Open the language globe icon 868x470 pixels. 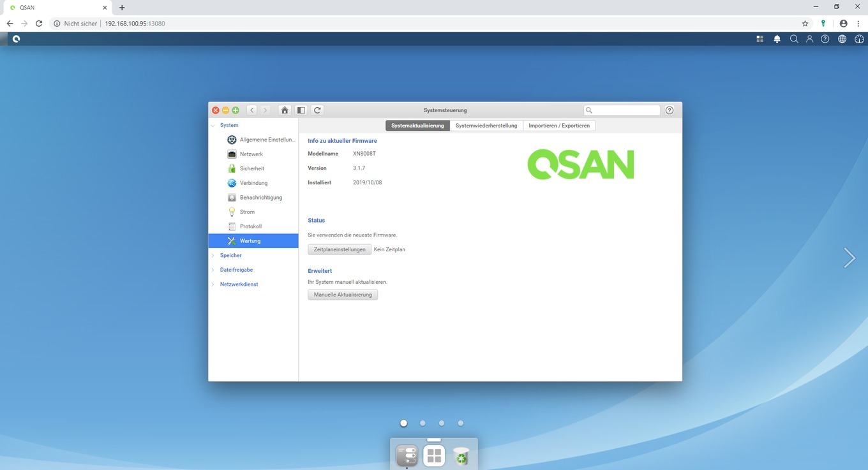click(x=842, y=39)
